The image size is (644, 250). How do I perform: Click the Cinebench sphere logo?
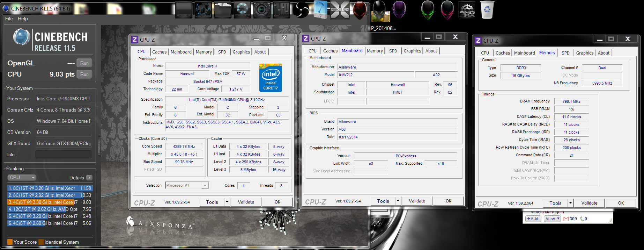pyautogui.click(x=22, y=37)
